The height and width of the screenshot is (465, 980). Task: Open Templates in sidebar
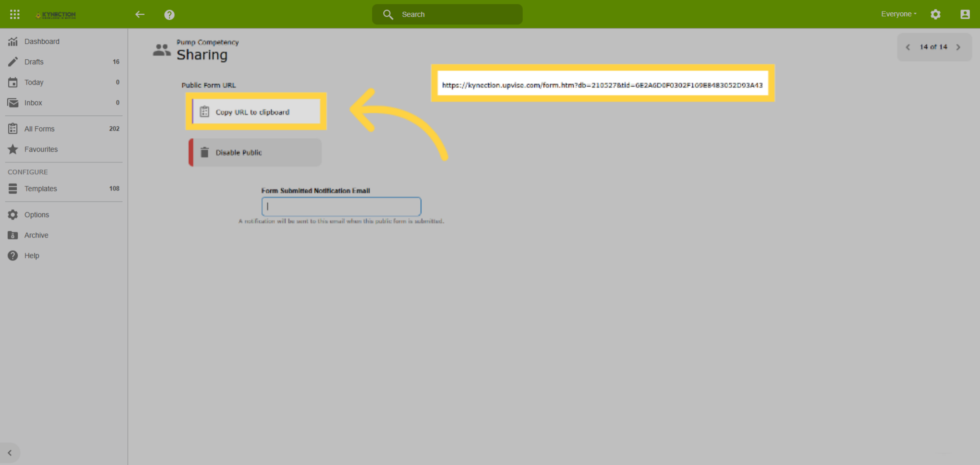[x=64, y=188]
